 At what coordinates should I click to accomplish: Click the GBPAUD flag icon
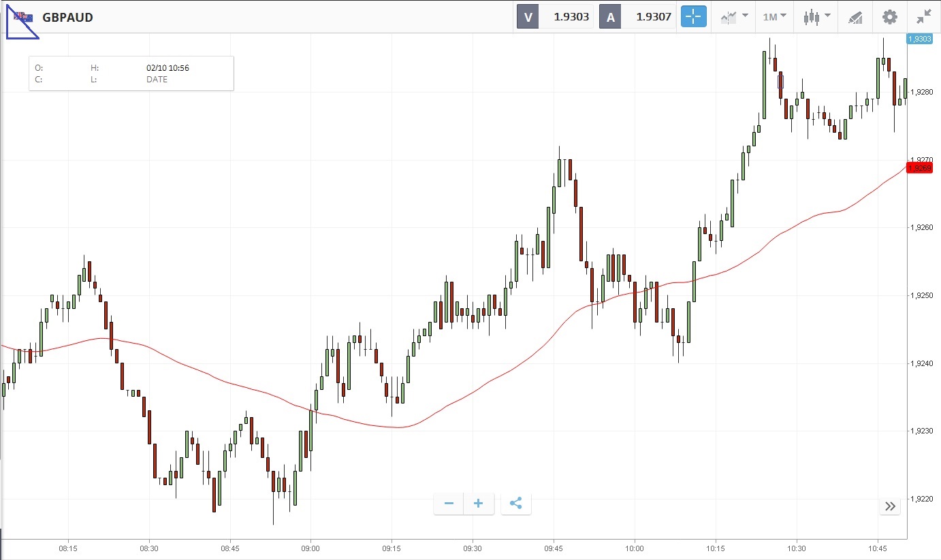(x=22, y=17)
